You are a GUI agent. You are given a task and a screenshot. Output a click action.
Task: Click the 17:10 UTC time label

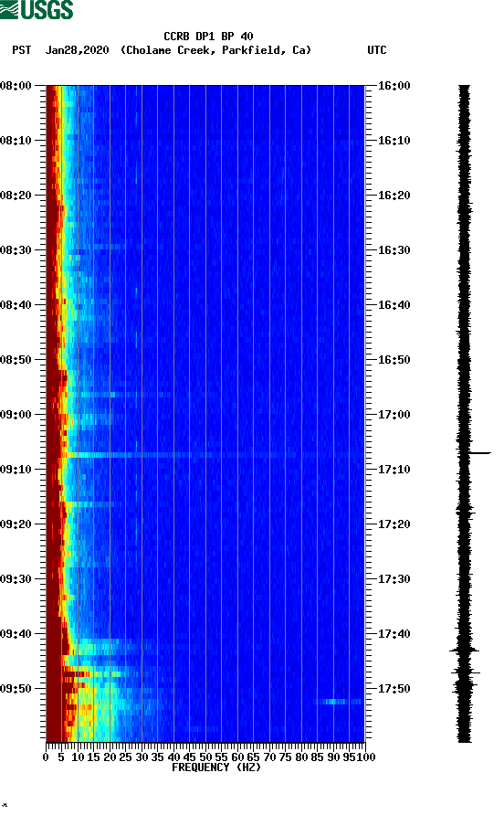394,470
